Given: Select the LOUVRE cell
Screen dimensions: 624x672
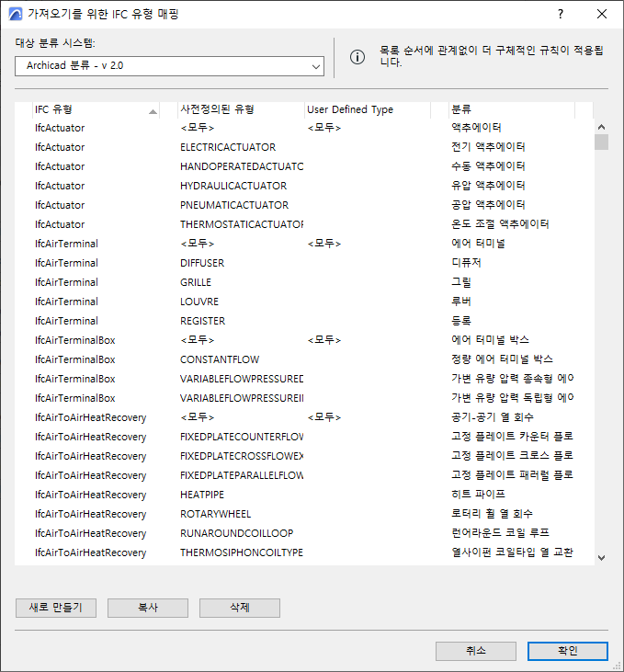Looking at the screenshot, I should point(199,302).
